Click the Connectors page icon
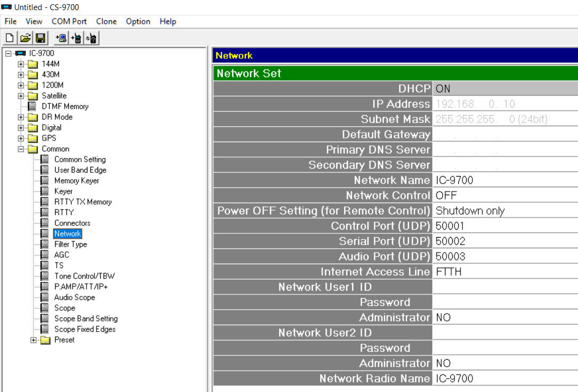This screenshot has height=392, width=578. (45, 223)
